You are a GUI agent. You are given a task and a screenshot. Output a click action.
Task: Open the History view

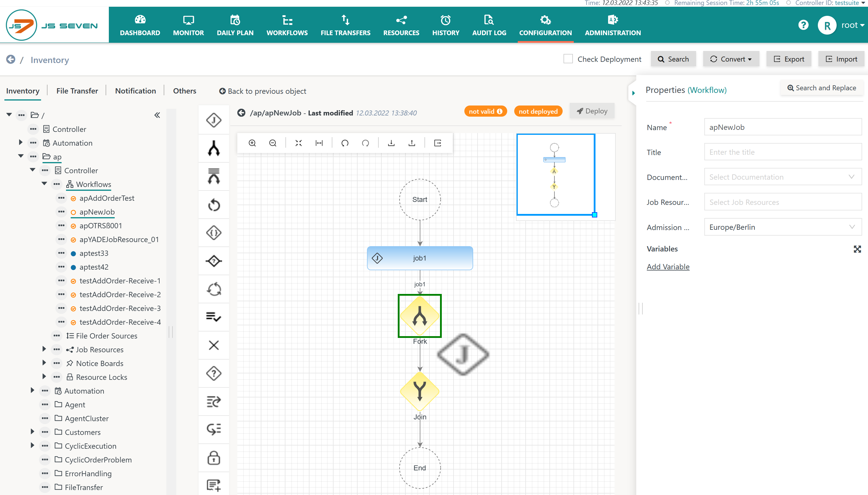click(445, 25)
